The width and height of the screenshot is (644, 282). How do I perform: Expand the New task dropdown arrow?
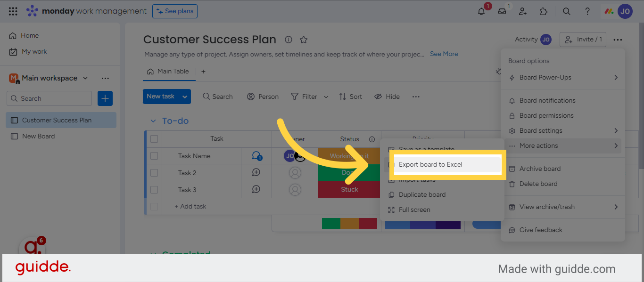pyautogui.click(x=185, y=97)
